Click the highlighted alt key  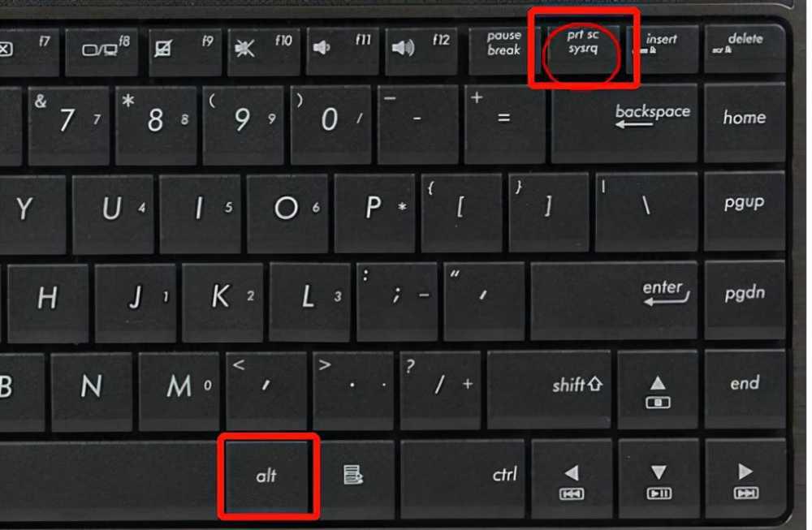pos(268,476)
